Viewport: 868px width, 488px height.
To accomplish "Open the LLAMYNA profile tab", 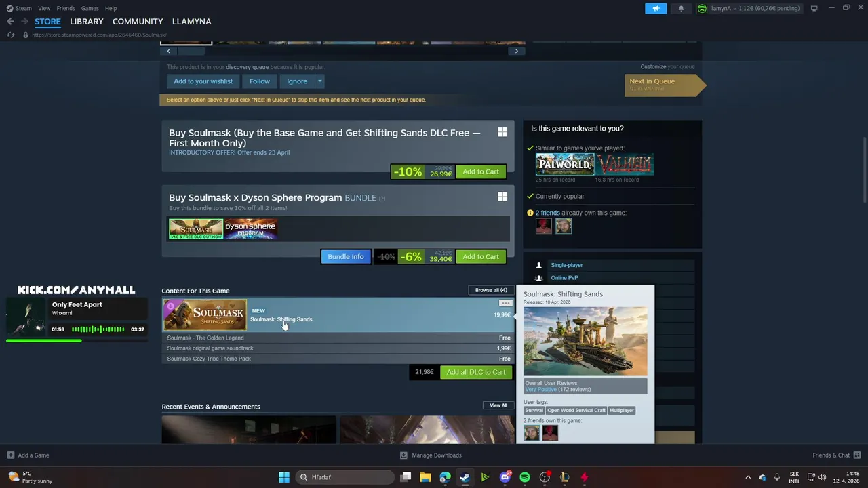I will click(x=191, y=22).
